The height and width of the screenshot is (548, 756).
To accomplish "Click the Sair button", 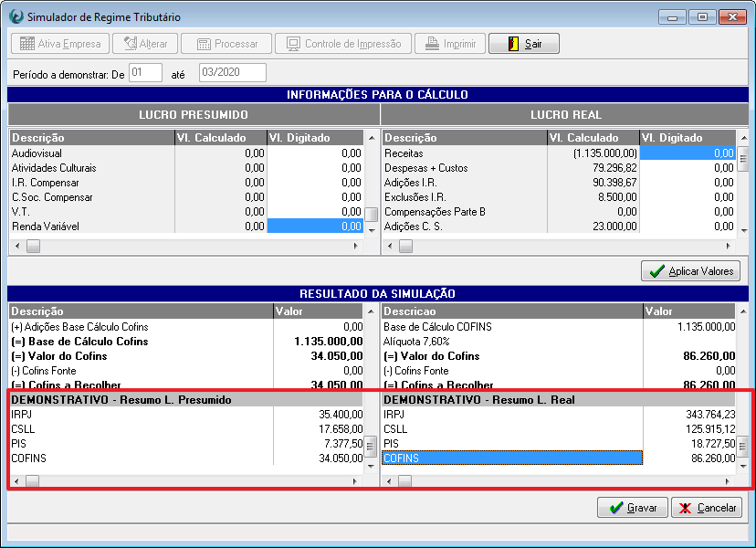I will tap(524, 44).
